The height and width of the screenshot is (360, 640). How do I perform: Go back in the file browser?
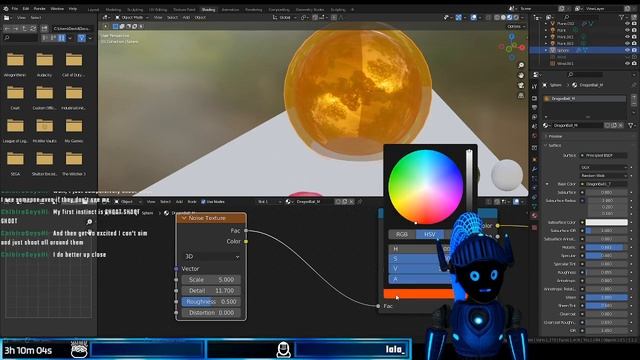[7, 29]
